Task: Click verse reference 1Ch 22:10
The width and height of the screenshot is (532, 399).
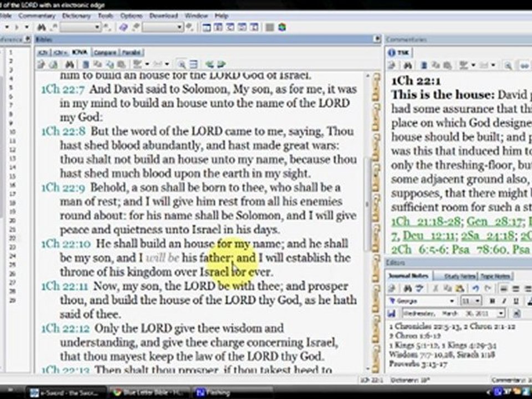Action: click(66, 244)
